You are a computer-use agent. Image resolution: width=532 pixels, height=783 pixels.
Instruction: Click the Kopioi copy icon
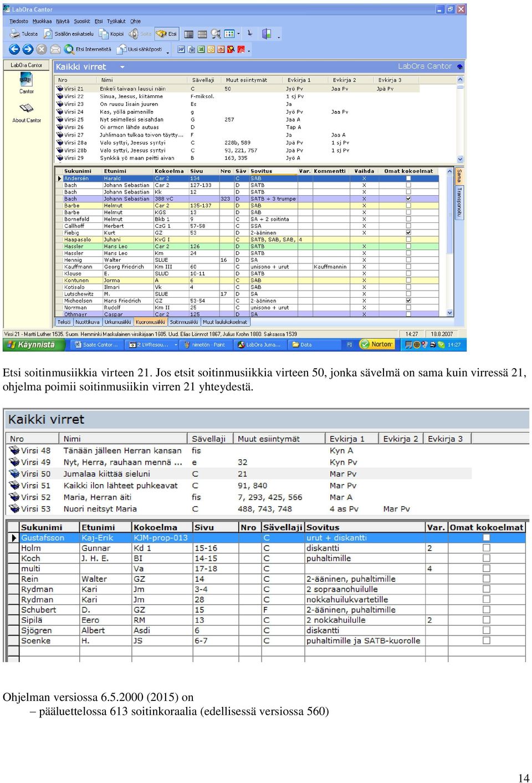point(111,34)
